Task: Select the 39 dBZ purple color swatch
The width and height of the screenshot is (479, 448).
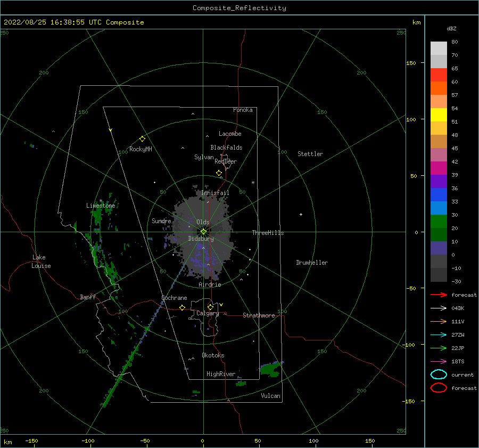Action: pos(439,181)
